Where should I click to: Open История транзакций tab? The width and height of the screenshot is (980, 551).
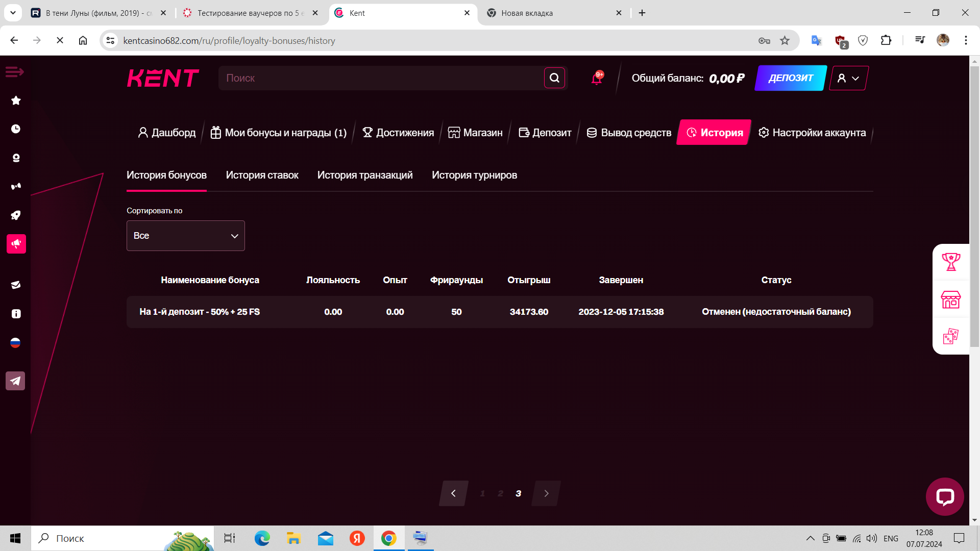coord(365,175)
